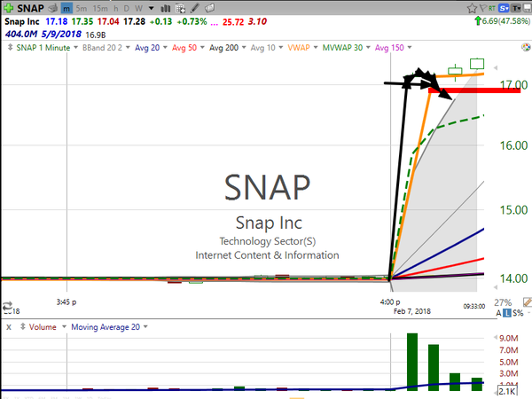Open the add indicator grid icon
The height and width of the screenshot is (399, 532).
[x=181, y=8]
